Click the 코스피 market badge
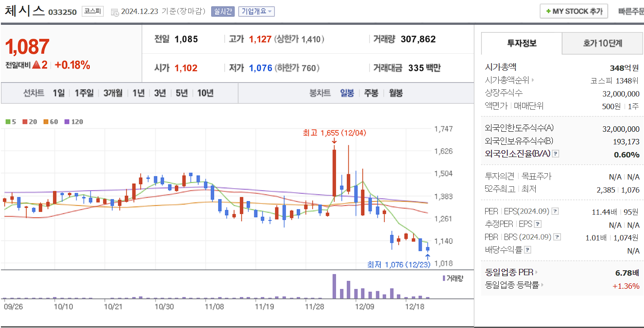This screenshot has height=328, width=644. coord(93,11)
